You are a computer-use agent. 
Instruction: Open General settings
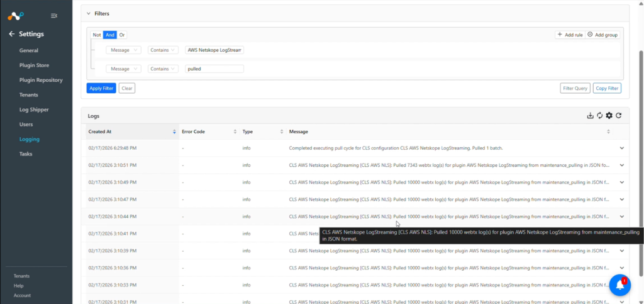coord(29,50)
